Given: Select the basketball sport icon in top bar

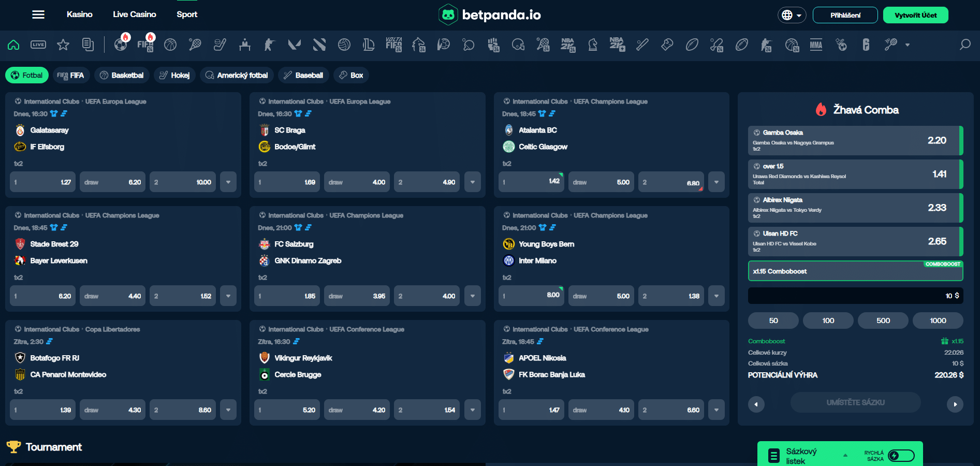Looking at the screenshot, I should point(170,45).
